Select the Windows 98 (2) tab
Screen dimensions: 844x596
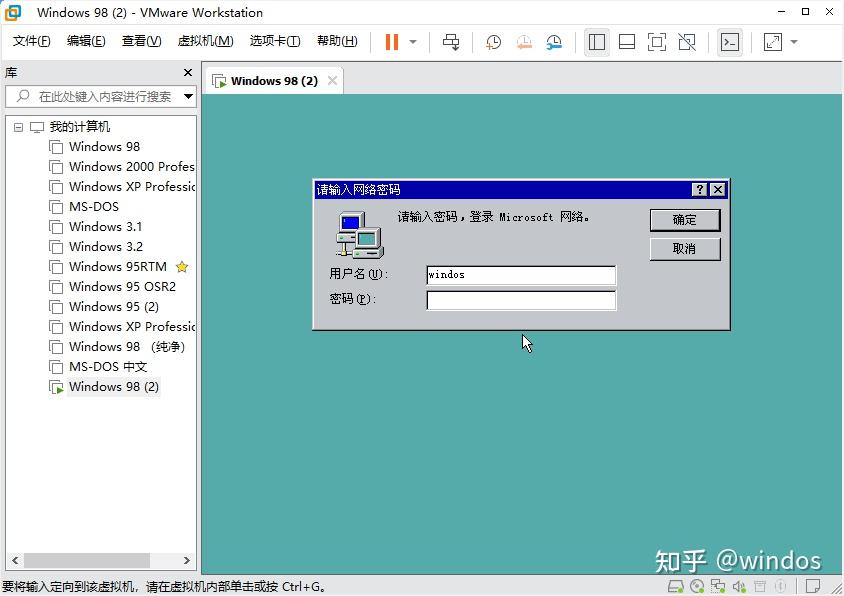coord(270,80)
